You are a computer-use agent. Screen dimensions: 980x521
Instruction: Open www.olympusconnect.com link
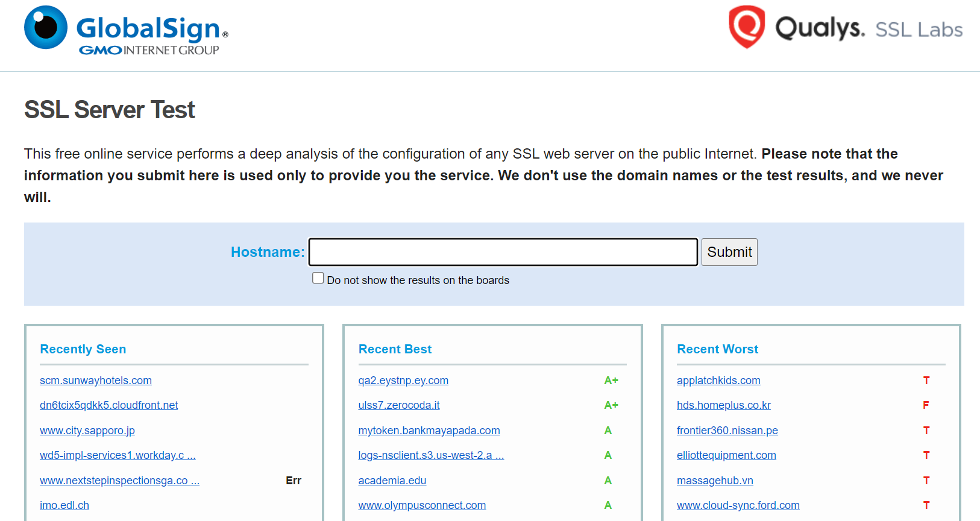pos(422,505)
